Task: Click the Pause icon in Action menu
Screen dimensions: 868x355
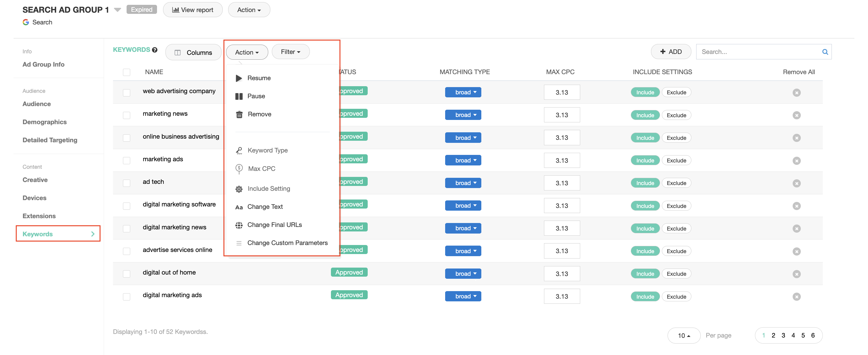Action: pyautogui.click(x=239, y=96)
